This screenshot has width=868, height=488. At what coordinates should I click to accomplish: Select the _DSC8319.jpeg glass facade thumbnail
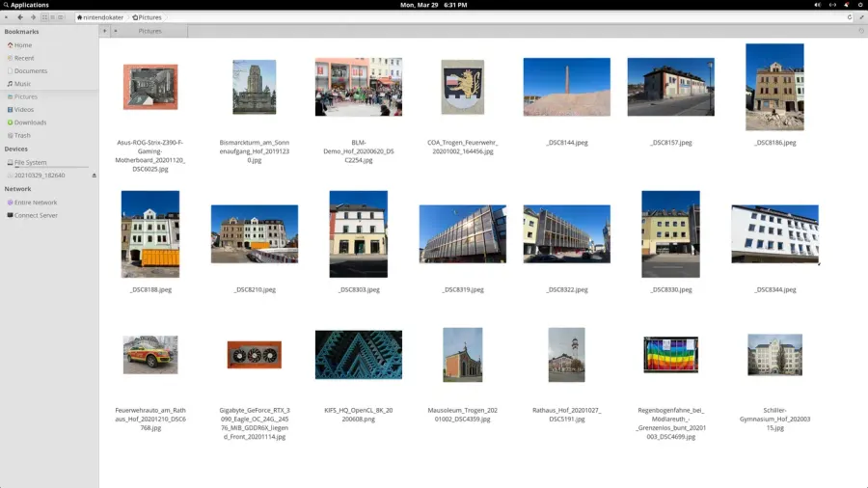(x=462, y=234)
